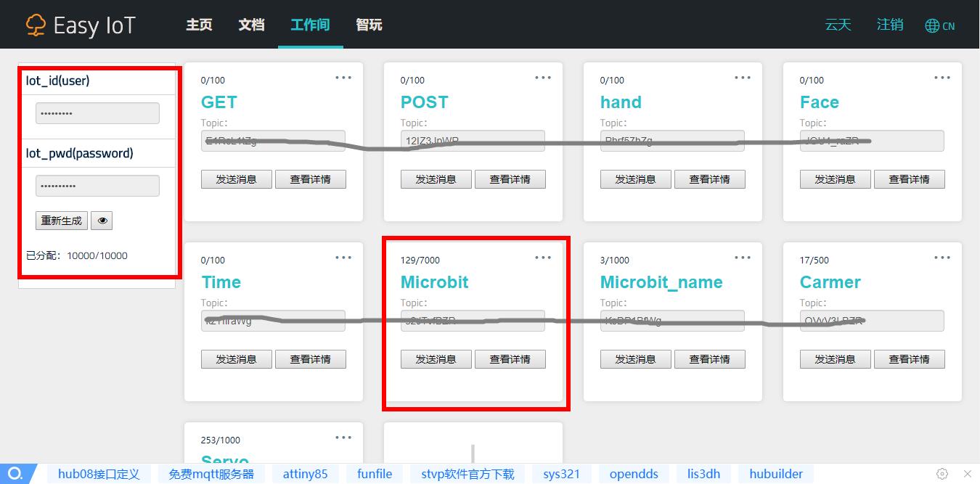Viewport: 980px width, 484px height.
Task: Open the 免费mqtt服务器 suggestion link
Action: [x=211, y=474]
